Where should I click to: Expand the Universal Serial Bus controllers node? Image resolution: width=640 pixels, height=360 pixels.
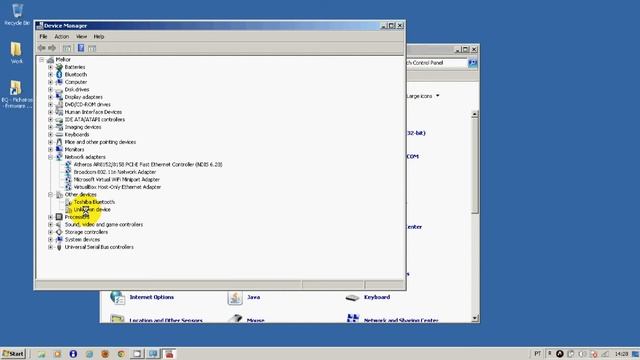tap(51, 247)
